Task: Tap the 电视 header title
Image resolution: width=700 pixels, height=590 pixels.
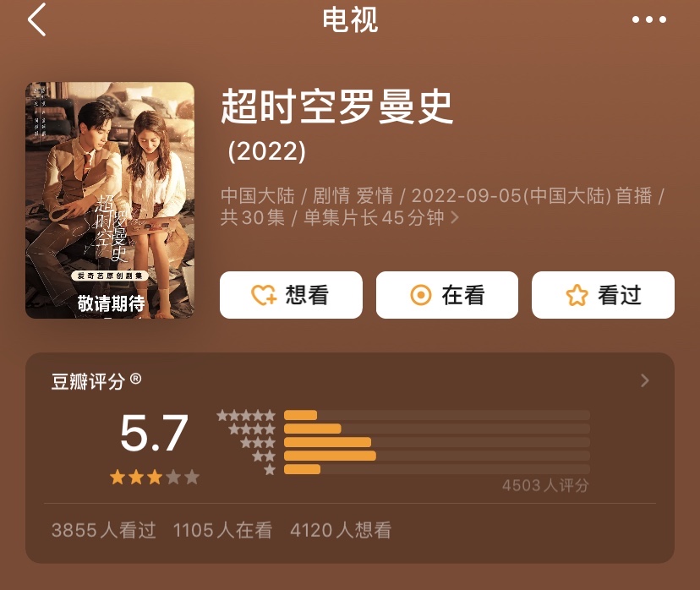Action: 350,20
